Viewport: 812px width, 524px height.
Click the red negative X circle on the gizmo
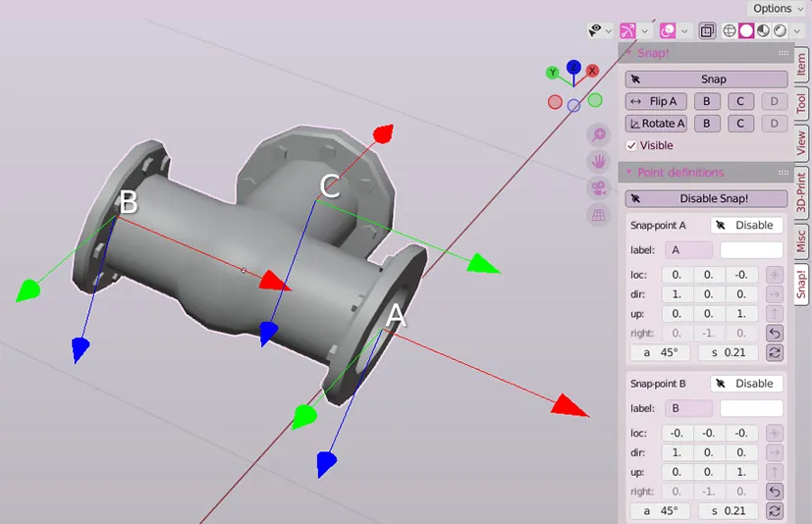pyautogui.click(x=555, y=102)
